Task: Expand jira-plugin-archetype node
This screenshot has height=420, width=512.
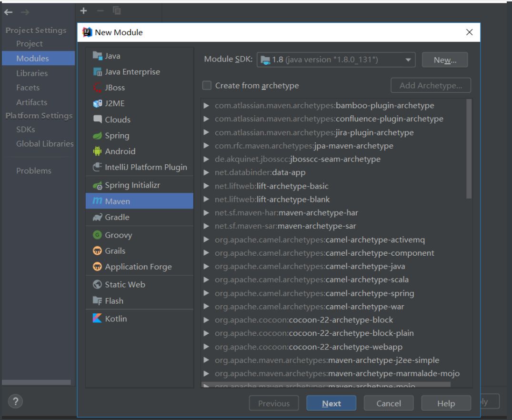Action: pyautogui.click(x=206, y=132)
